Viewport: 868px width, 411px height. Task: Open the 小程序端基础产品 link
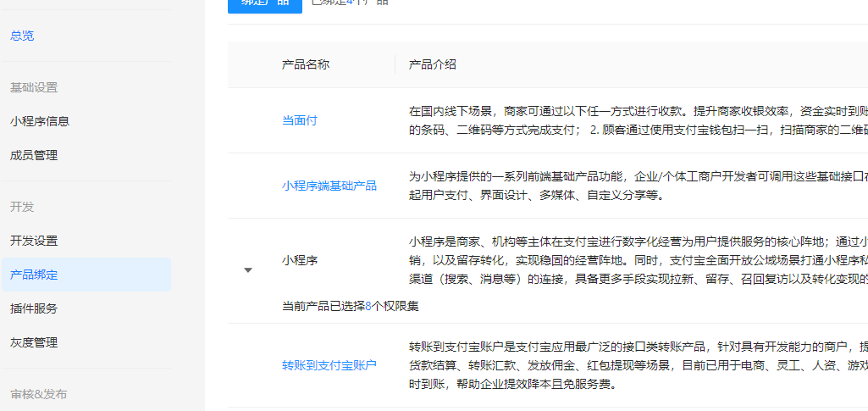[329, 186]
